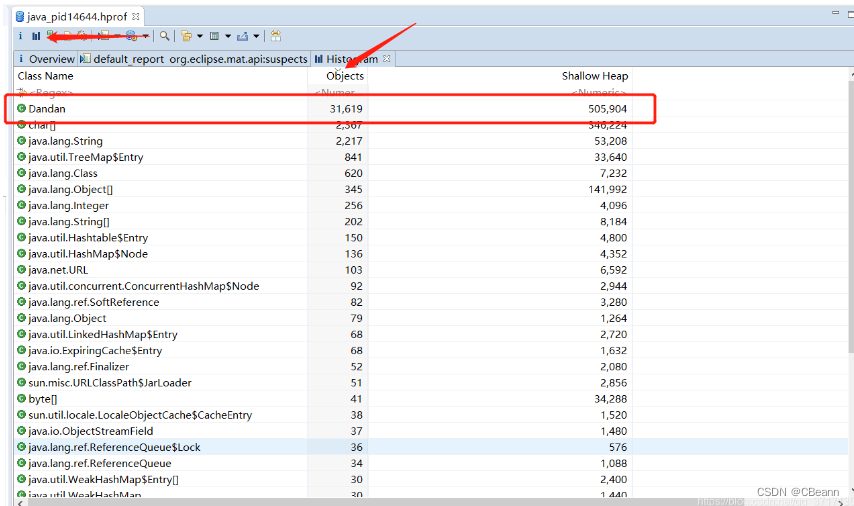854x506 pixels.
Task: Select the java.util.WeakHashMap$Entry[] class name
Action: tap(103, 479)
